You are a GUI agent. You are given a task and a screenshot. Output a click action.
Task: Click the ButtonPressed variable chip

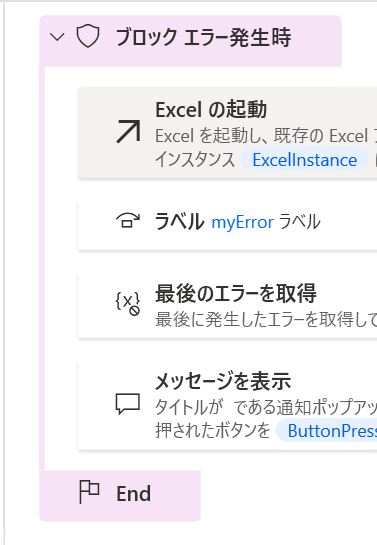tap(327, 431)
